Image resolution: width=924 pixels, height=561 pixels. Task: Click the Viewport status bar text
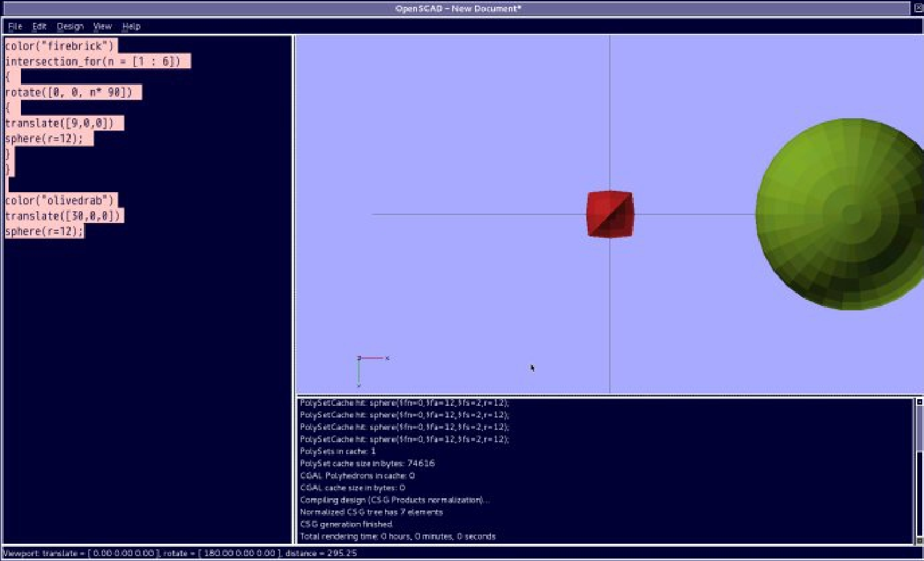point(180,553)
